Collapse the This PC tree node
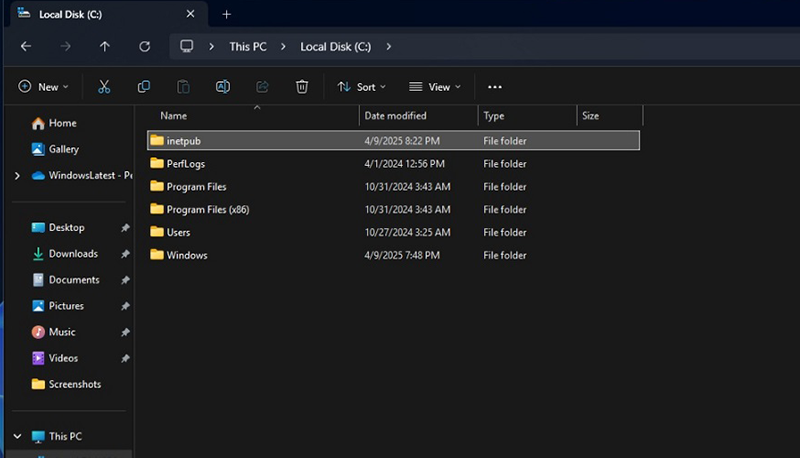 17,436
